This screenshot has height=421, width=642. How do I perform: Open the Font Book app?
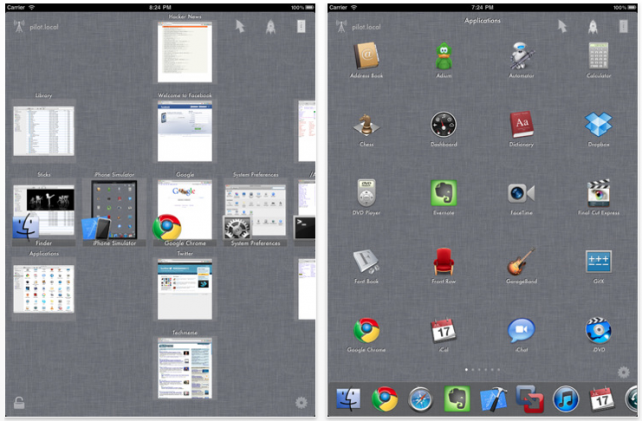click(366, 261)
